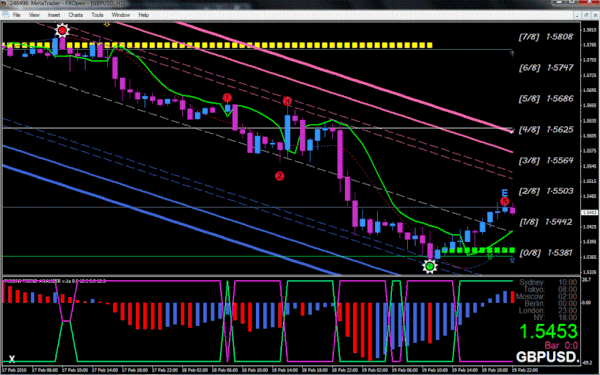This screenshot has height=375, width=600.
Task: Click the white X in indicator window
Action: pos(12,359)
